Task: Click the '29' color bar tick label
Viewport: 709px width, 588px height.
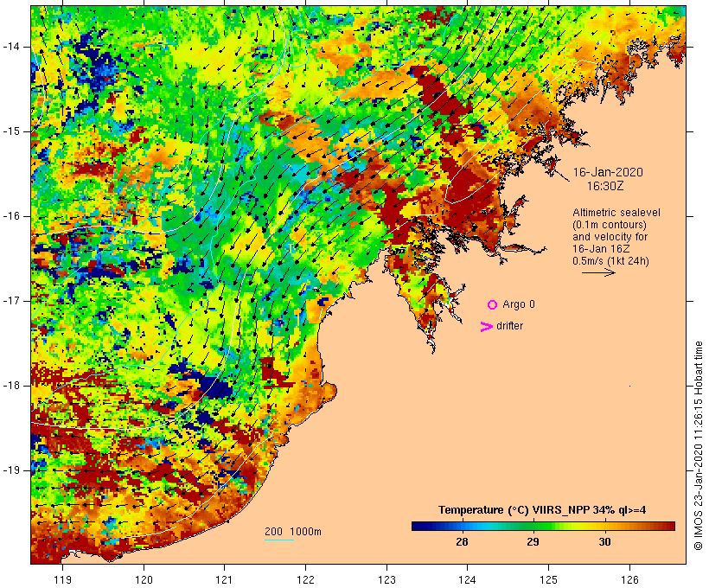Action: pos(533,542)
